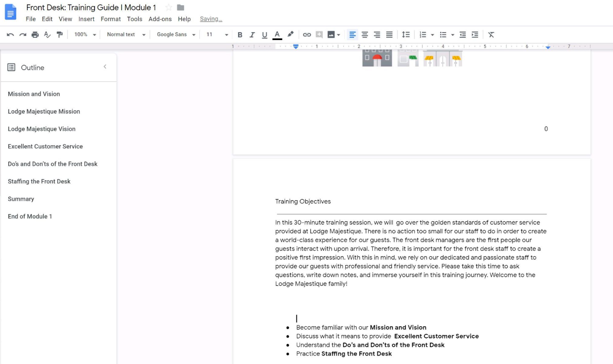Decrease indent of the paragraph

click(463, 34)
